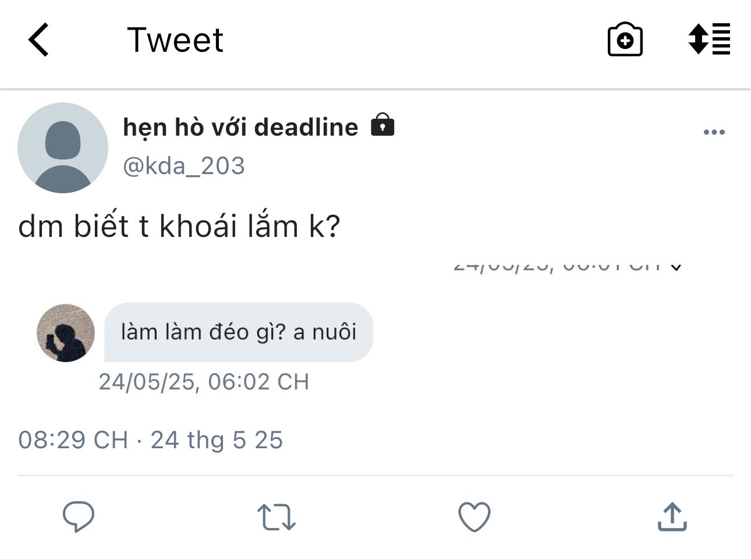Tap the camera plus icon

[625, 40]
